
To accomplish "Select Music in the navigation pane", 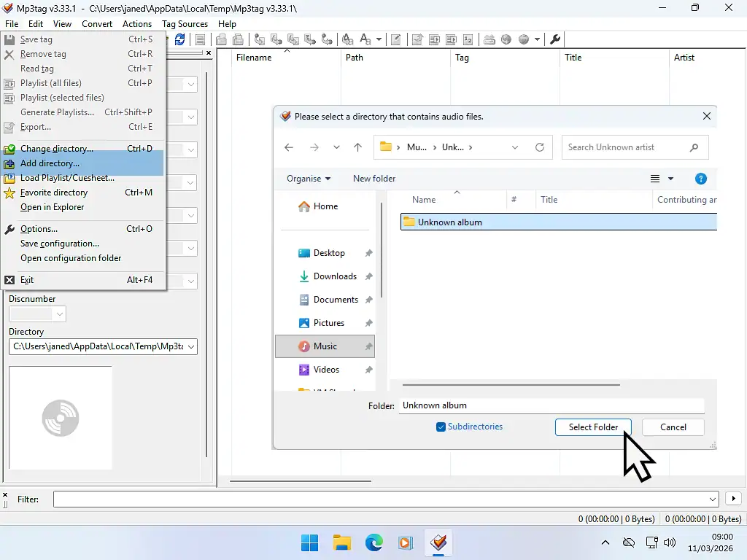I will tap(325, 346).
